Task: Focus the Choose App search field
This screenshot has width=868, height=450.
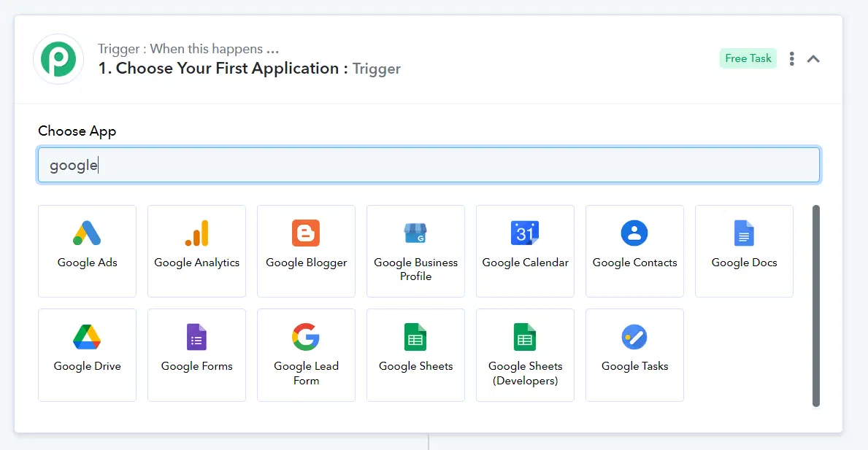Action: [x=429, y=165]
